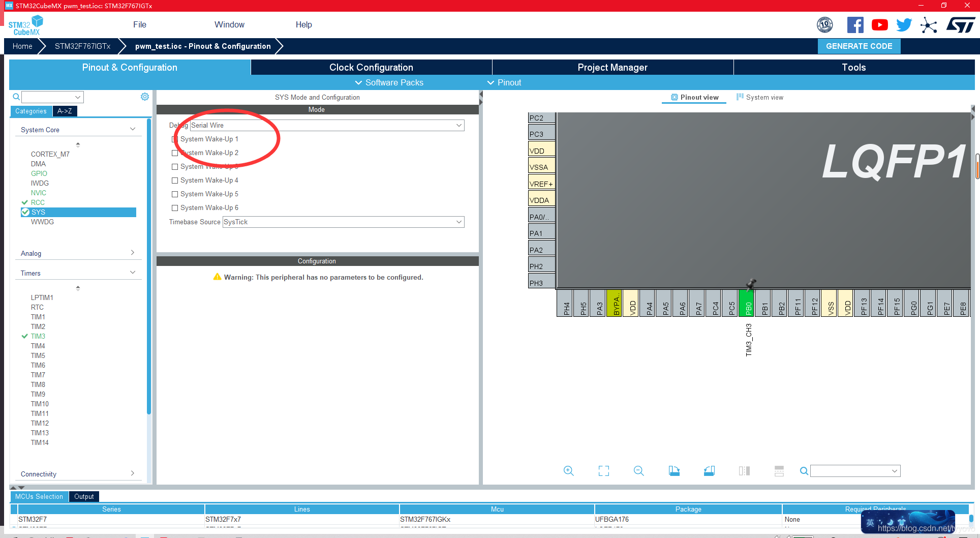Click the peripheral search magnifier icon

pos(16,97)
